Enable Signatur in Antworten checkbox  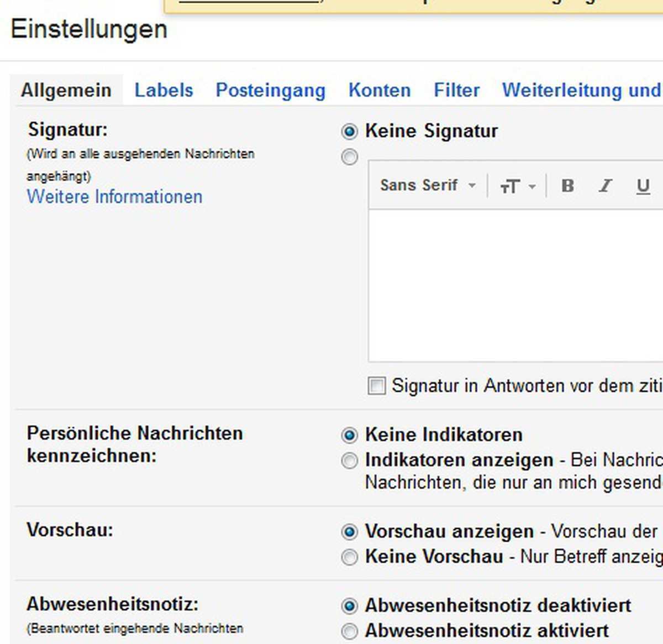376,385
